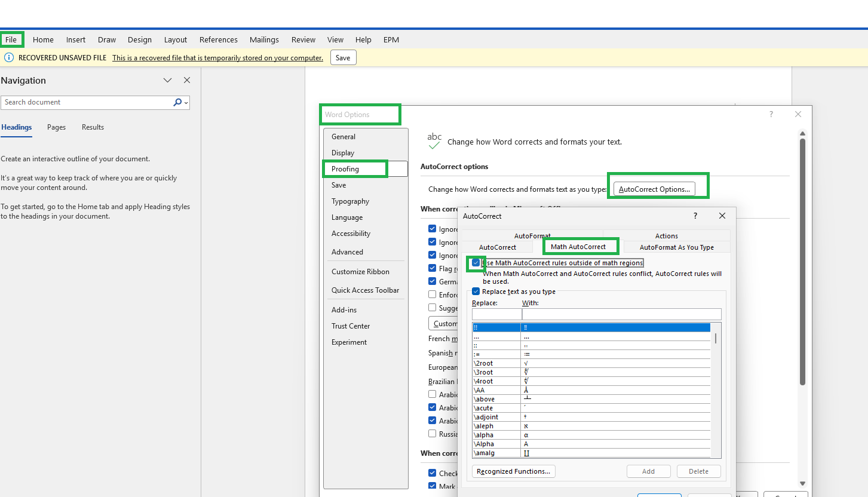Image resolution: width=868 pixels, height=497 pixels.
Task: Disable Use Math AutoCorrect rules outside of math regions
Action: point(476,263)
